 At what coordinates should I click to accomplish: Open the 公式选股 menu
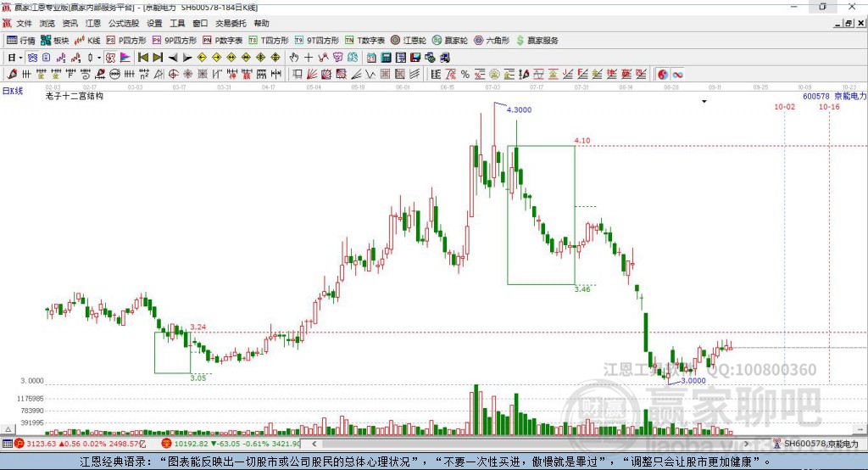124,23
